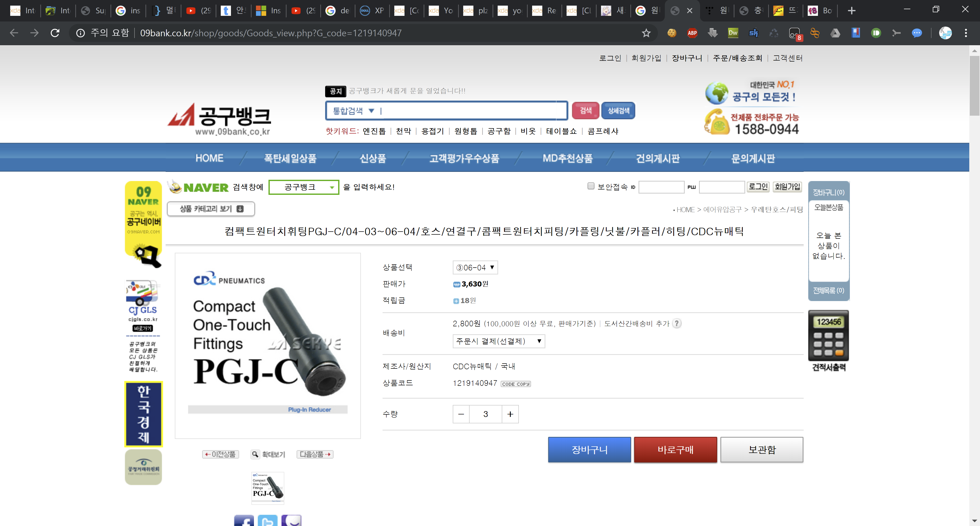The image size is (980, 526).
Task: Click the Twitter share icon
Action: coord(267,521)
